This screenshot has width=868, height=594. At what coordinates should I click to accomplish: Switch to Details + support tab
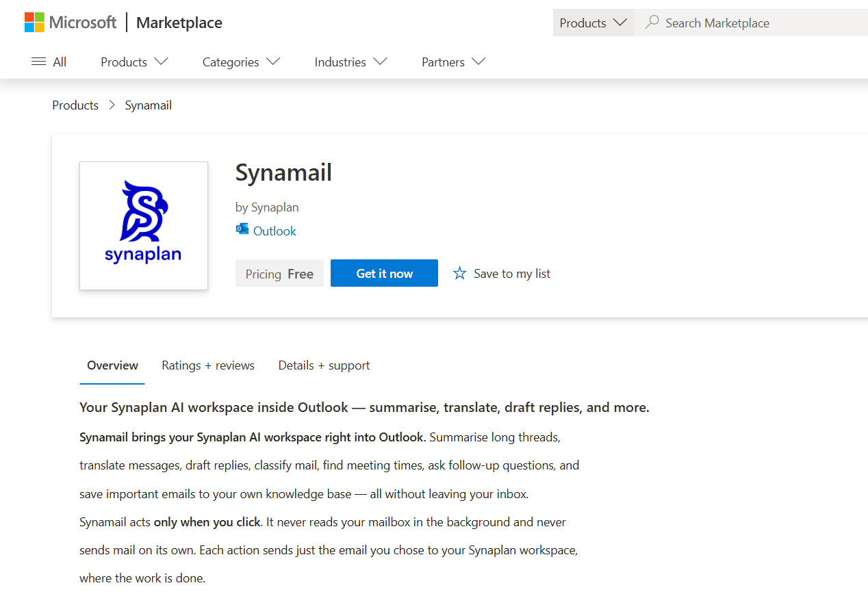click(x=324, y=365)
